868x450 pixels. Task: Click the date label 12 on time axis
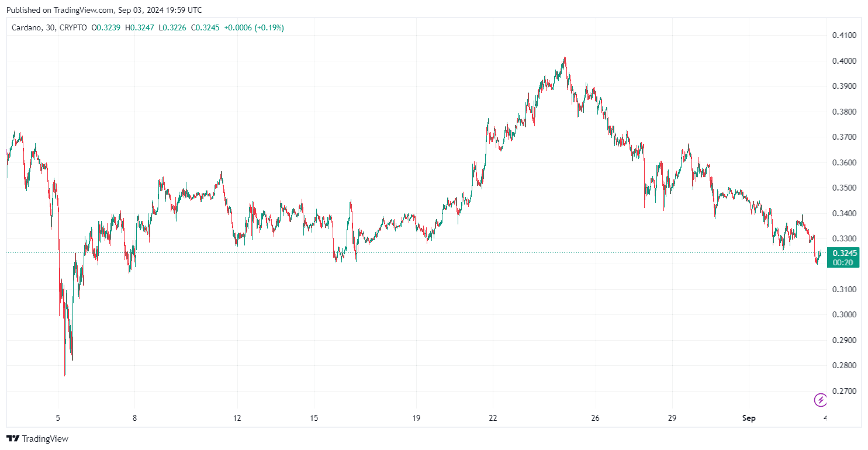237,418
